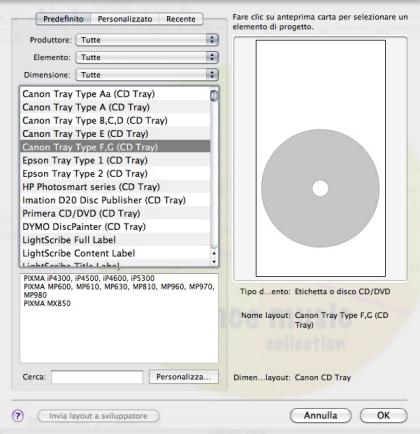Screen dimensions: 420x434
Task: Select LightScribe Full Label item
Action: 115,240
